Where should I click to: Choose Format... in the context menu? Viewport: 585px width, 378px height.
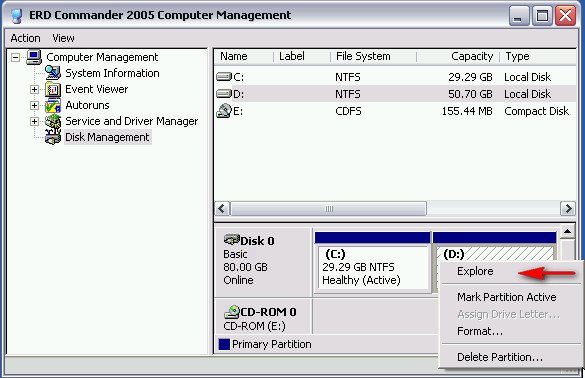[480, 331]
